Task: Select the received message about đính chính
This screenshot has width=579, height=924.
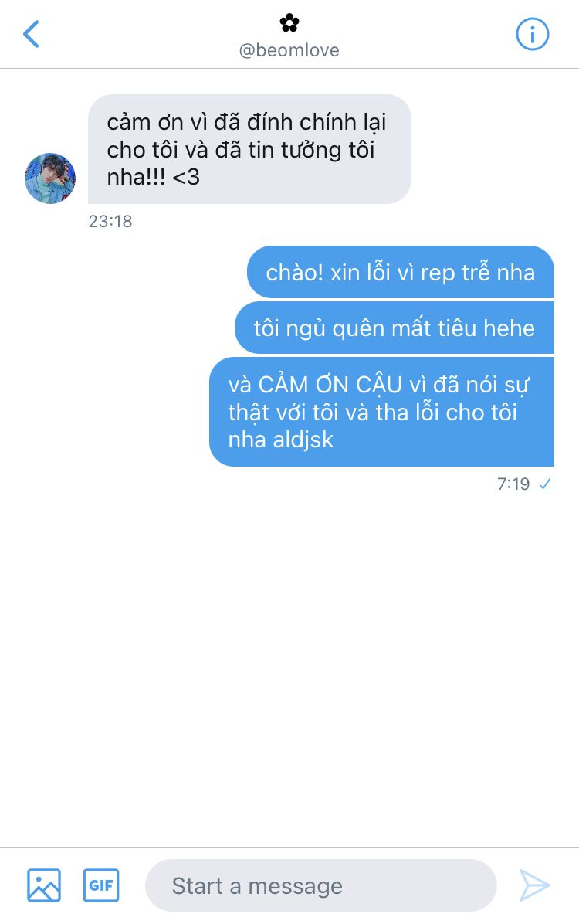Action: 249,149
